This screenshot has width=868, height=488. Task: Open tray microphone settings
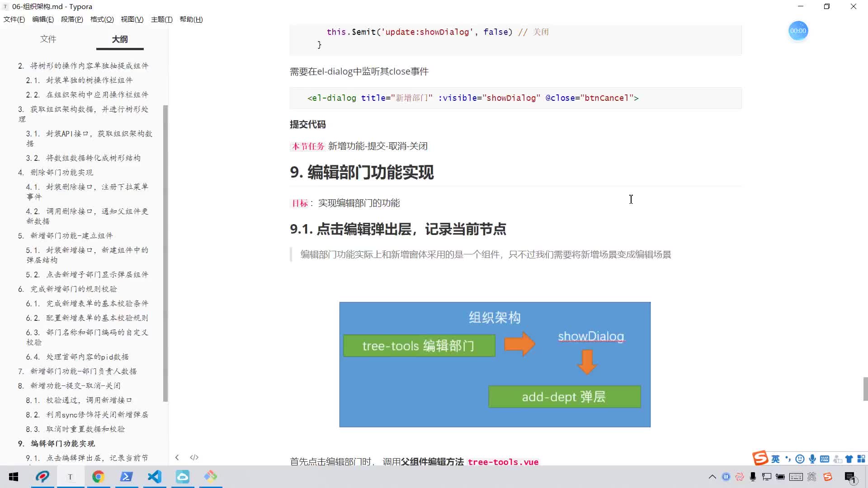tap(753, 477)
